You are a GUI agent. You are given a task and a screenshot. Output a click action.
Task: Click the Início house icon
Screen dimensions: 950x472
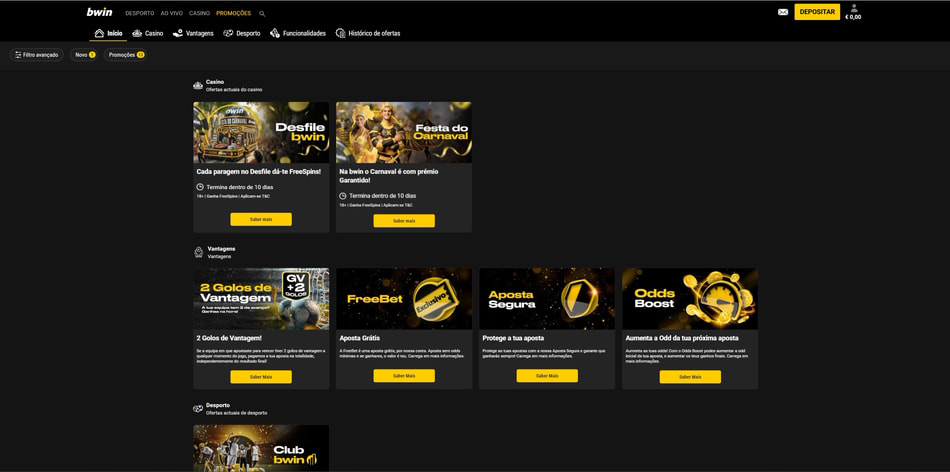pos(99,33)
